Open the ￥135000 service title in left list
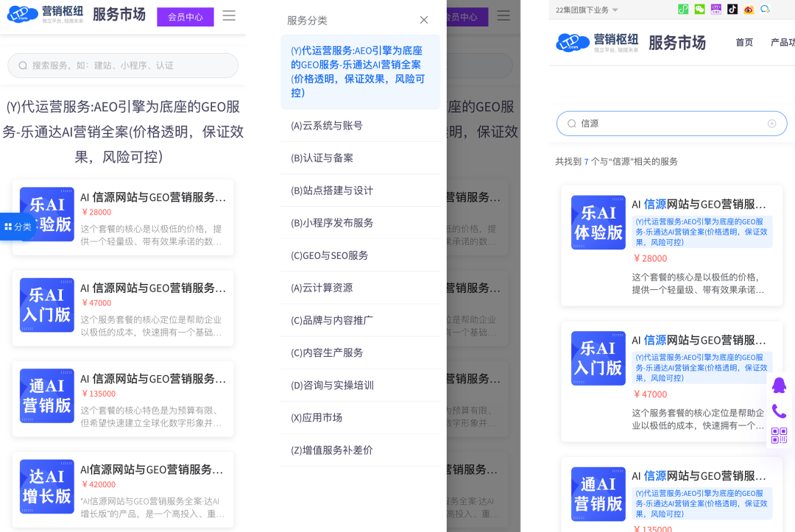 tap(153, 378)
